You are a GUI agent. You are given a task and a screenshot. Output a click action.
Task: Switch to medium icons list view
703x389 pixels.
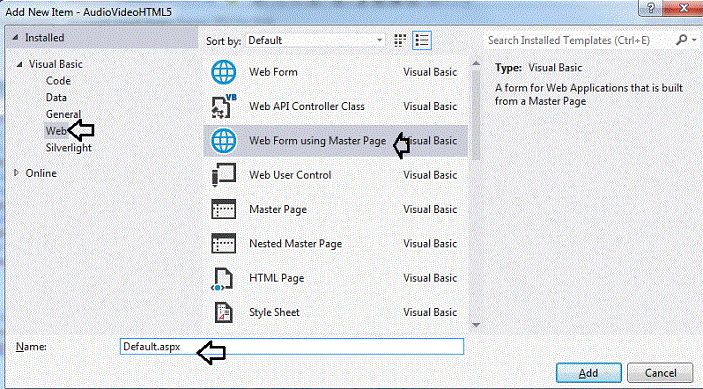tap(421, 40)
